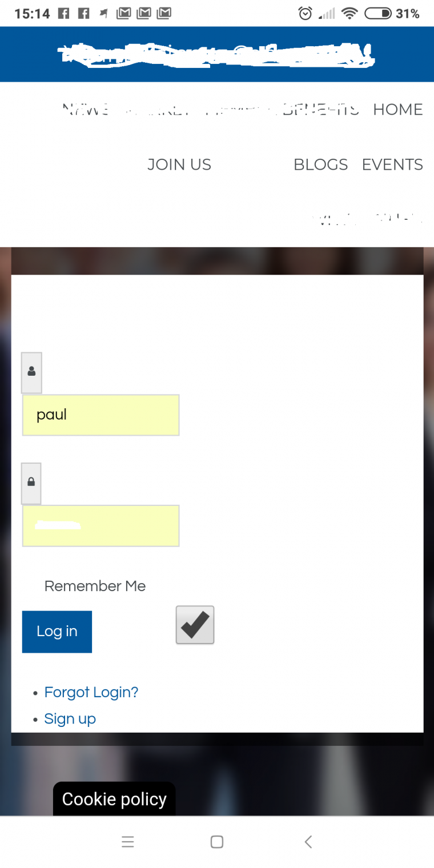Tap the first Gmail notification icon
The height and width of the screenshot is (868, 434).
[123, 13]
